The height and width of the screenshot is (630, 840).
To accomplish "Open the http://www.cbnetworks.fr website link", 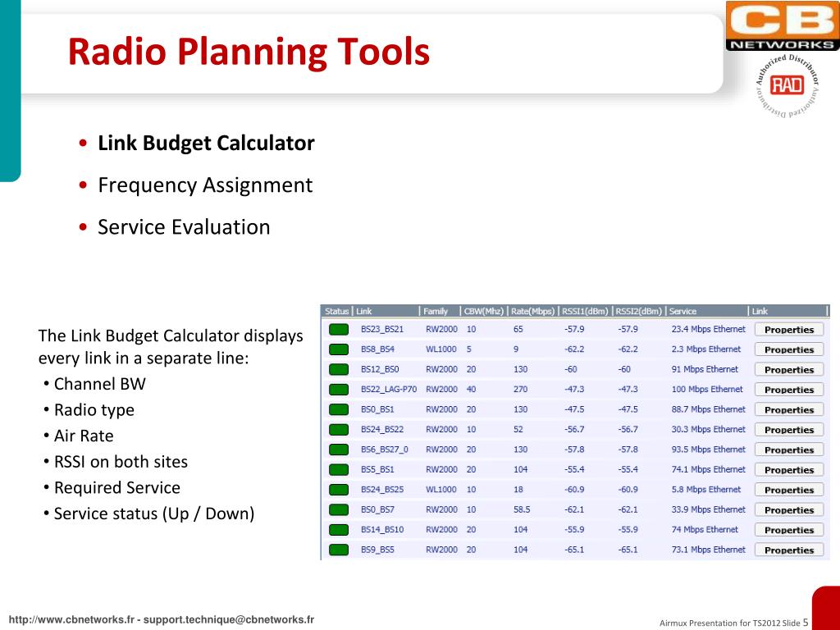I will tap(72, 620).
